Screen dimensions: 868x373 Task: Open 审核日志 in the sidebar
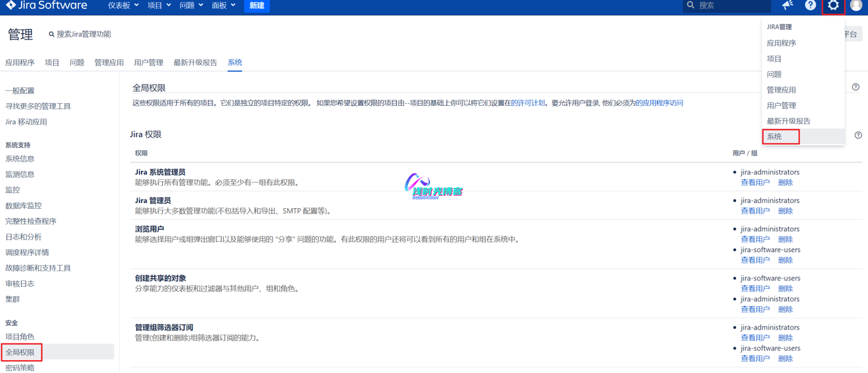point(20,284)
